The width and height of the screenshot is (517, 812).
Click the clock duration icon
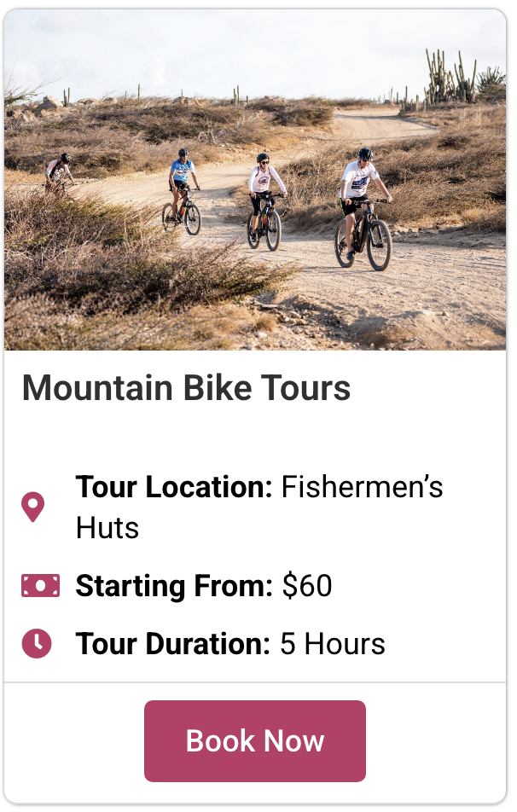tap(37, 643)
